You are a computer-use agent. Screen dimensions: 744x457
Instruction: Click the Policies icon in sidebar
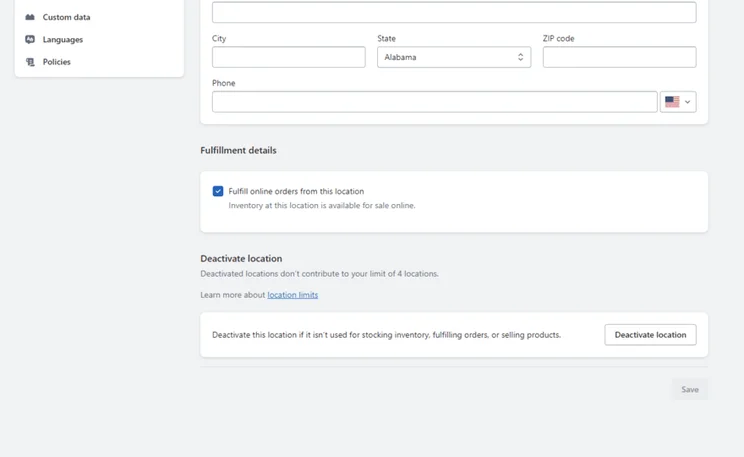point(30,62)
